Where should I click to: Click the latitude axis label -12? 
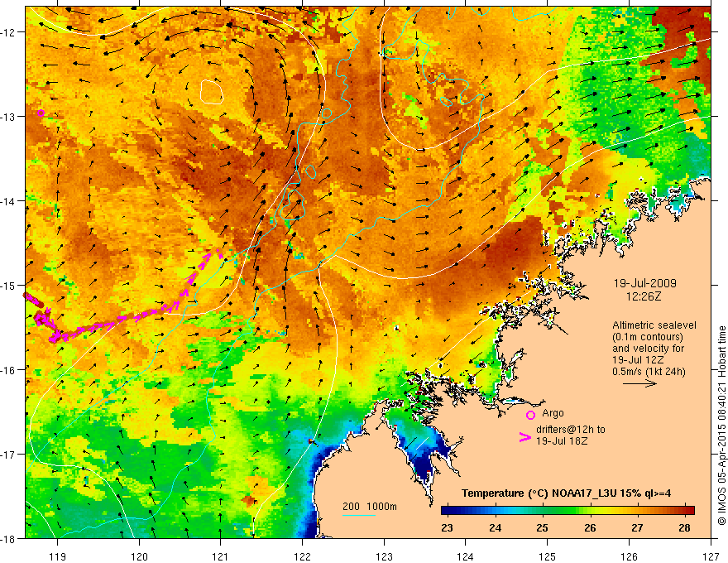click(x=9, y=32)
